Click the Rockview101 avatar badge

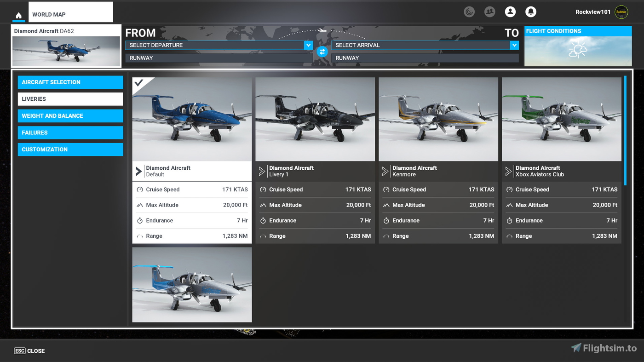click(621, 12)
